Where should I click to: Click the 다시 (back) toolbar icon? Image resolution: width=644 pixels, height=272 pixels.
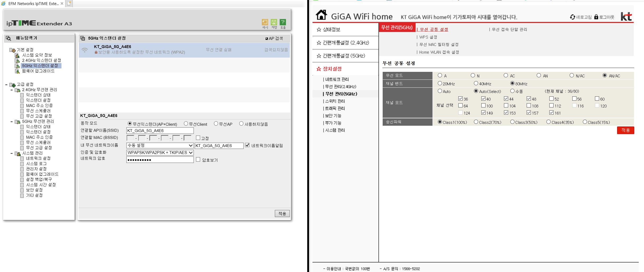265,22
